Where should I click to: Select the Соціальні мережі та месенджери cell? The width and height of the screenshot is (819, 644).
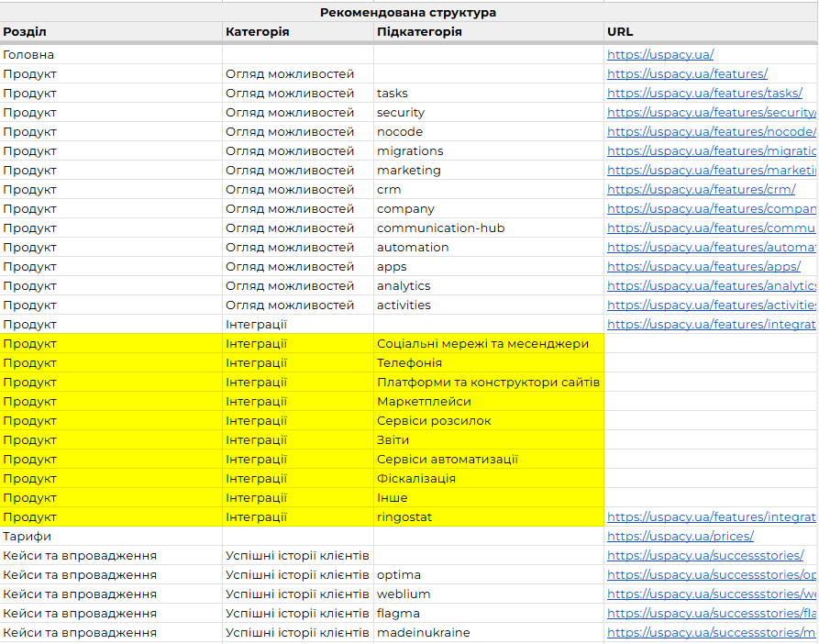[488, 344]
